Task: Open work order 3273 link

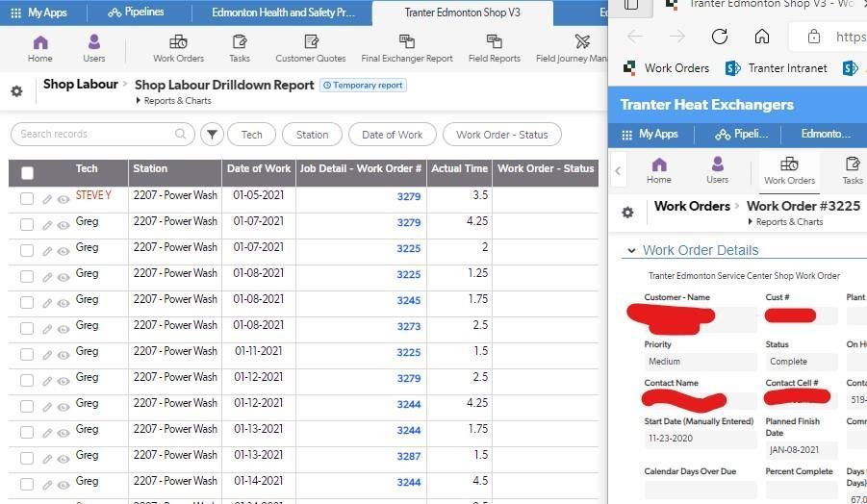Action: [x=409, y=327]
